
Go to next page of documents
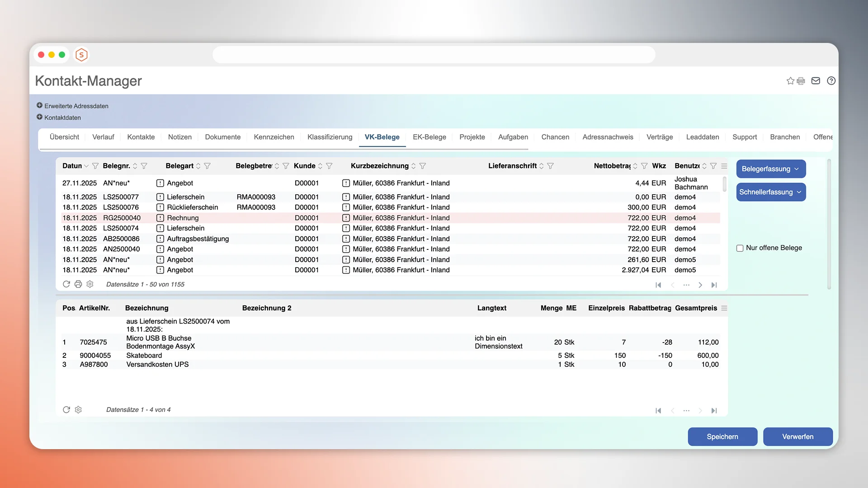[700, 285]
